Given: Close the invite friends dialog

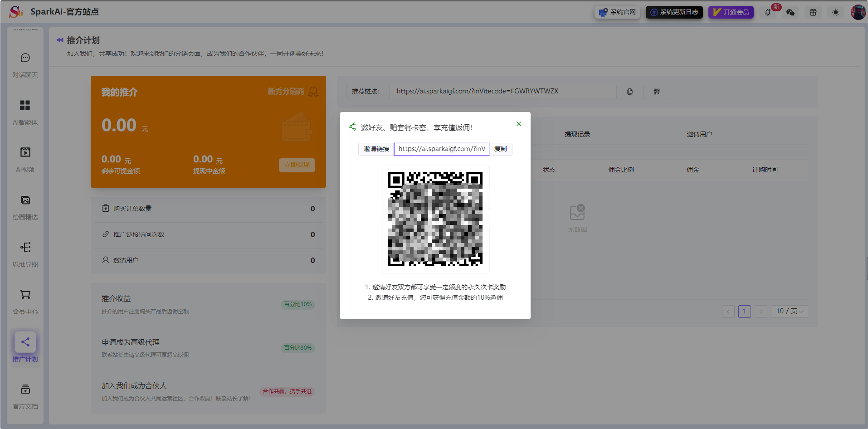Looking at the screenshot, I should [x=519, y=124].
